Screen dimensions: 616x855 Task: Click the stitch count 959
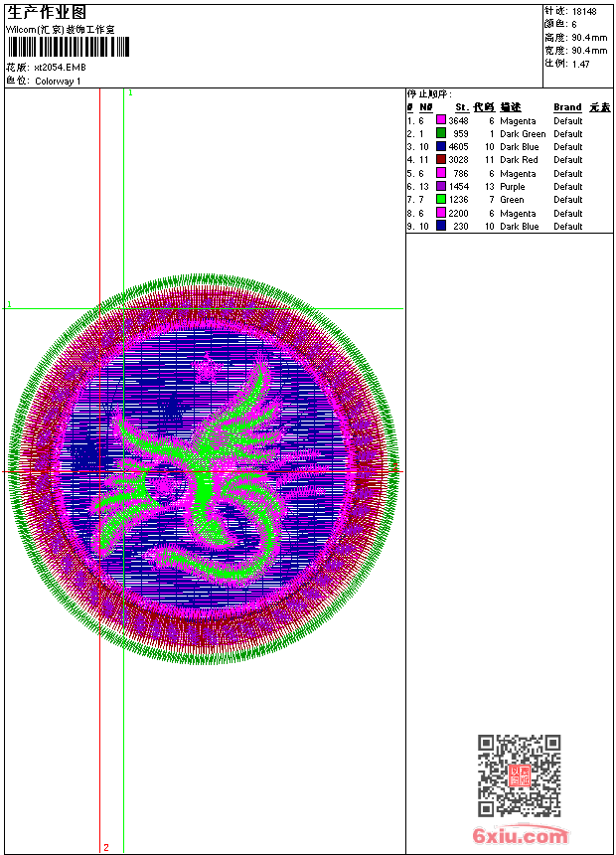[x=461, y=133]
